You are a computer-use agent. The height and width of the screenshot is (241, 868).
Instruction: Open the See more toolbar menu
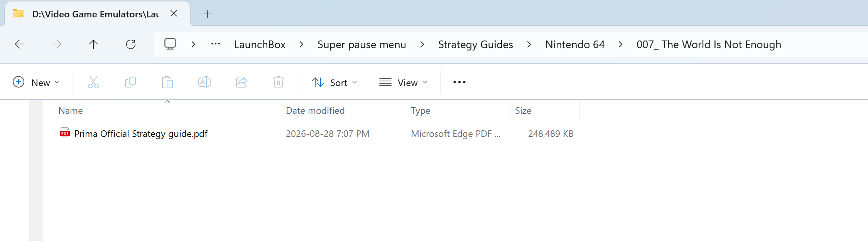coord(459,82)
